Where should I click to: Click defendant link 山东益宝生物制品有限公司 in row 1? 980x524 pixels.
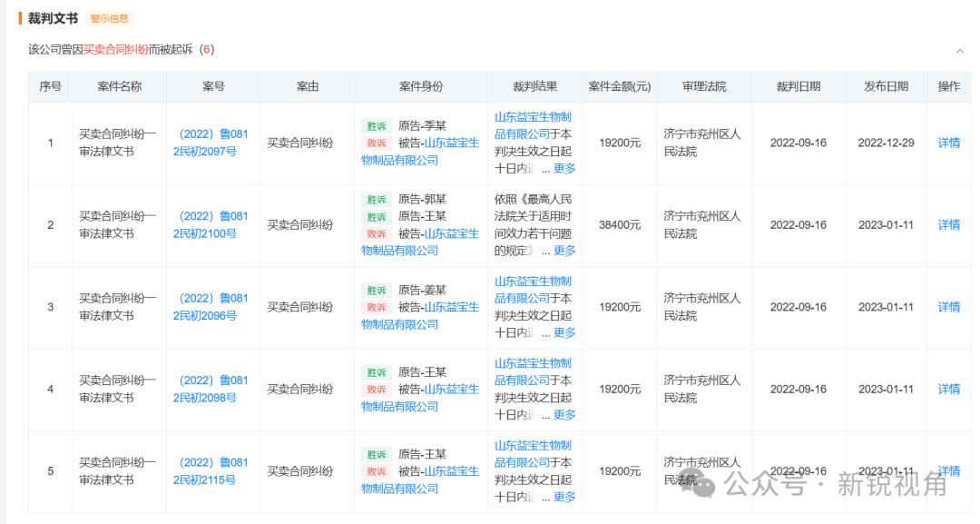pyautogui.click(x=420, y=152)
